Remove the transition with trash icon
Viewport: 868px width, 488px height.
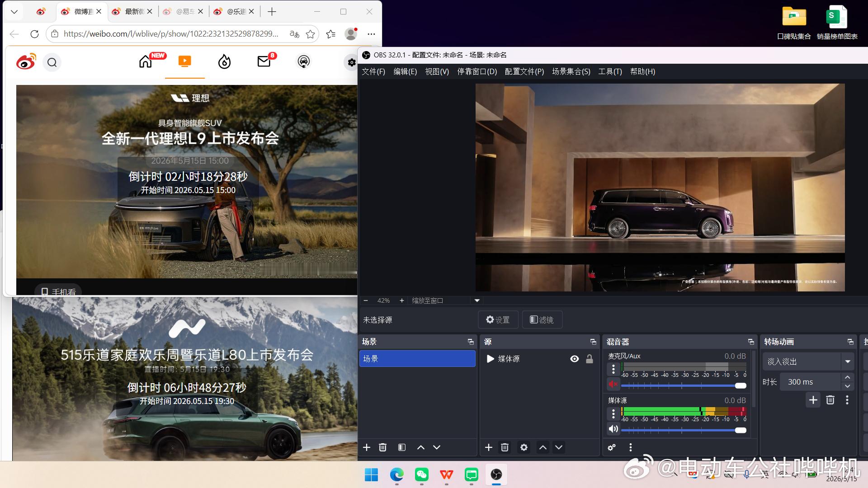pyautogui.click(x=830, y=400)
